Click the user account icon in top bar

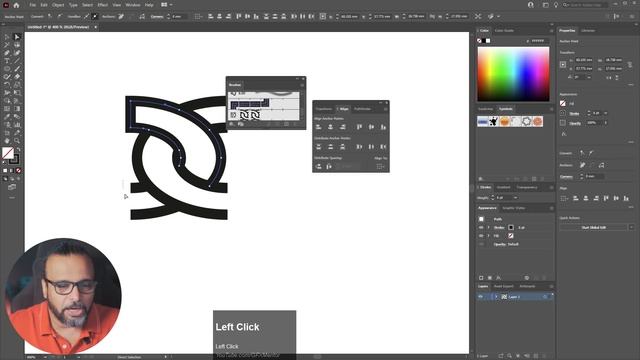531,5
